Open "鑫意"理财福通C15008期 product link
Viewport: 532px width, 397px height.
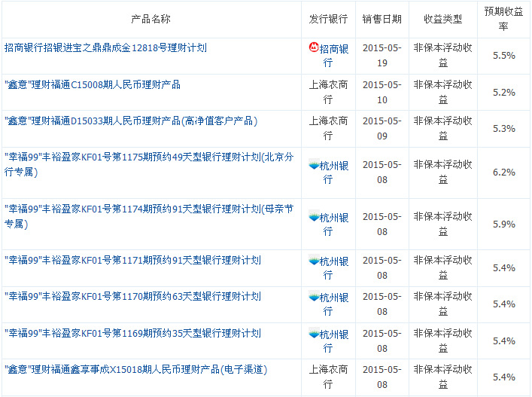93,84
